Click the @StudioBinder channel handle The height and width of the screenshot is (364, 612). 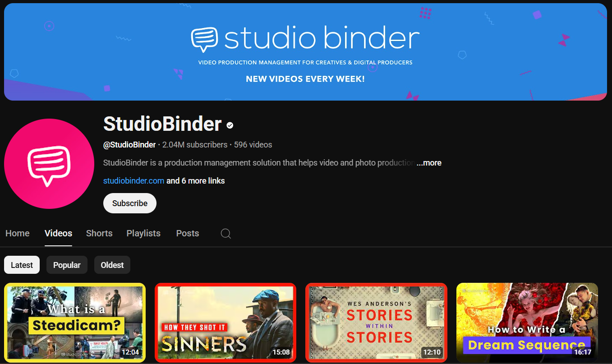[x=129, y=145]
